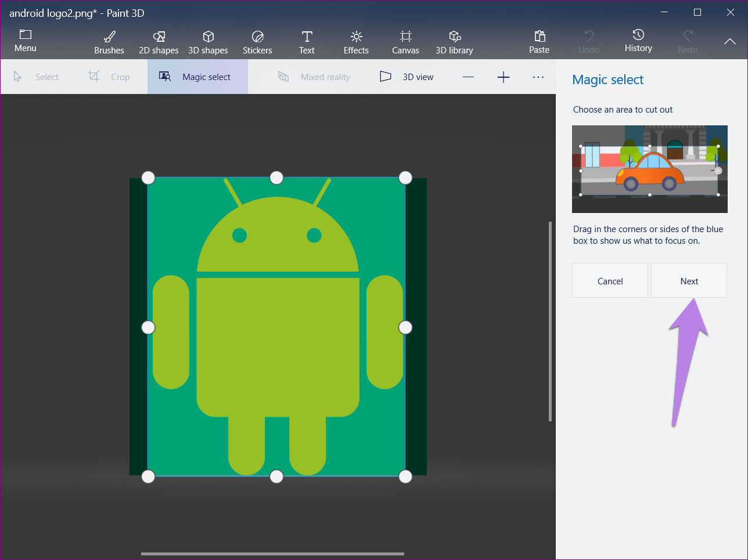Viewport: 748px width, 560px height.
Task: Open the 3D library
Action: click(454, 42)
